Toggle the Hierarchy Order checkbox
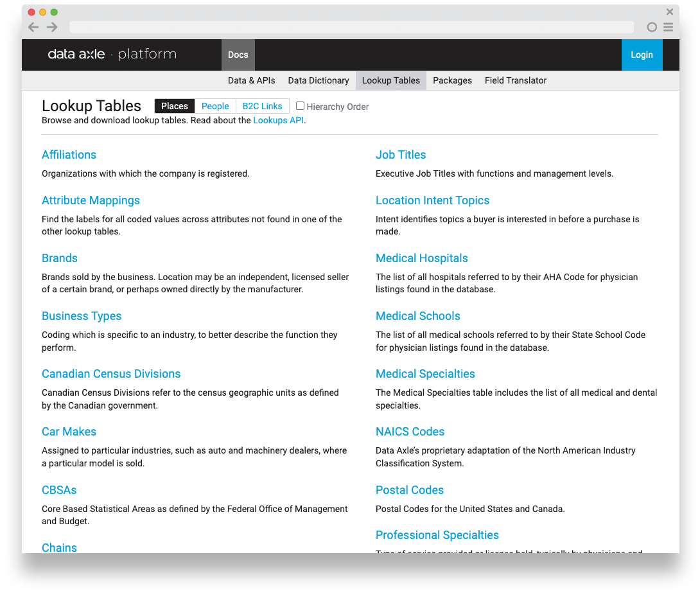The width and height of the screenshot is (700, 591). click(300, 106)
